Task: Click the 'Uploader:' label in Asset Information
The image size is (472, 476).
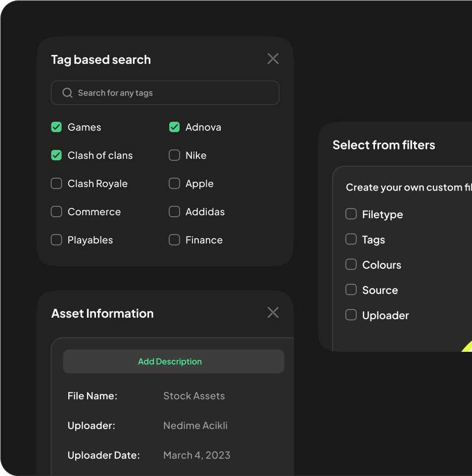Action: click(x=92, y=426)
